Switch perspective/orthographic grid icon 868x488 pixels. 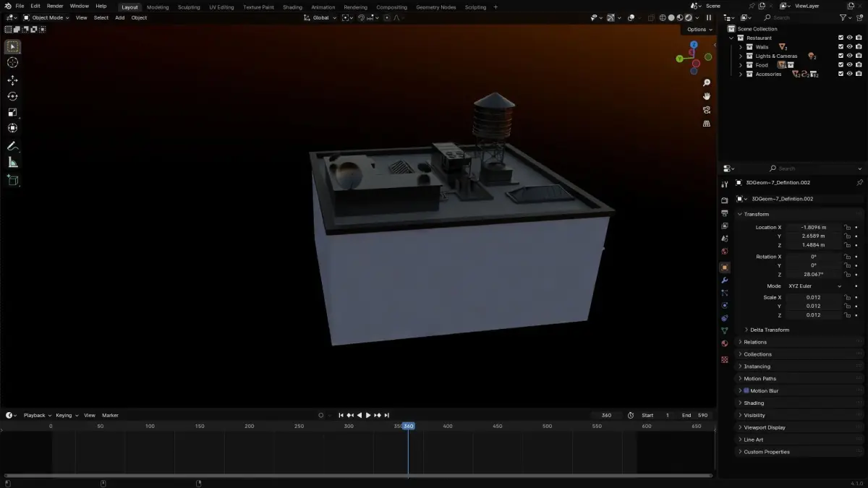point(707,124)
